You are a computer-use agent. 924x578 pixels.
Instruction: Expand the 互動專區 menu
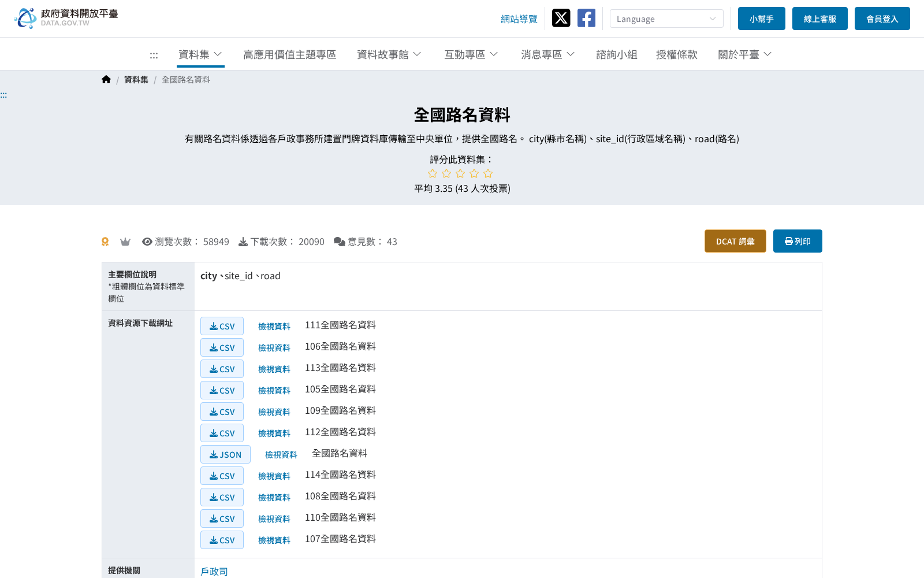click(x=471, y=54)
